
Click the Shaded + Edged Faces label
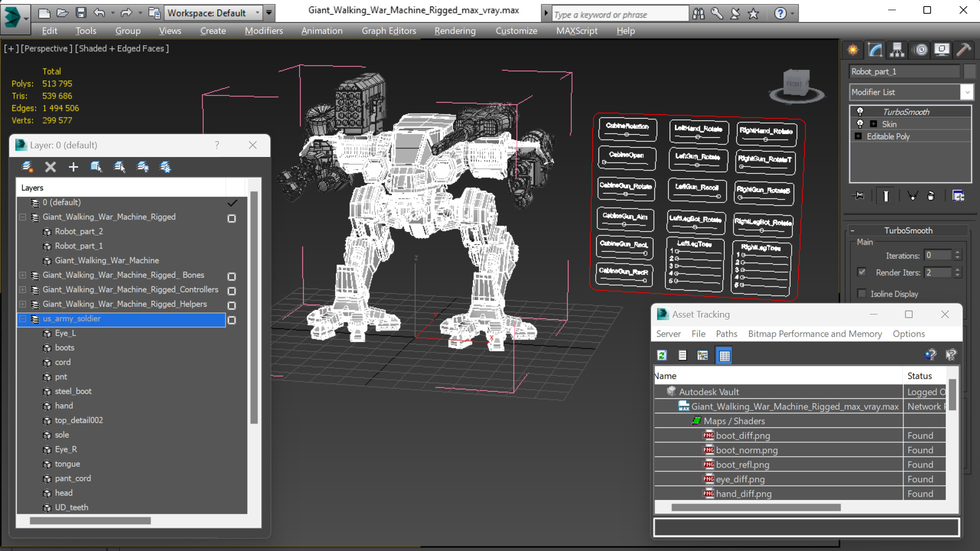point(122,48)
